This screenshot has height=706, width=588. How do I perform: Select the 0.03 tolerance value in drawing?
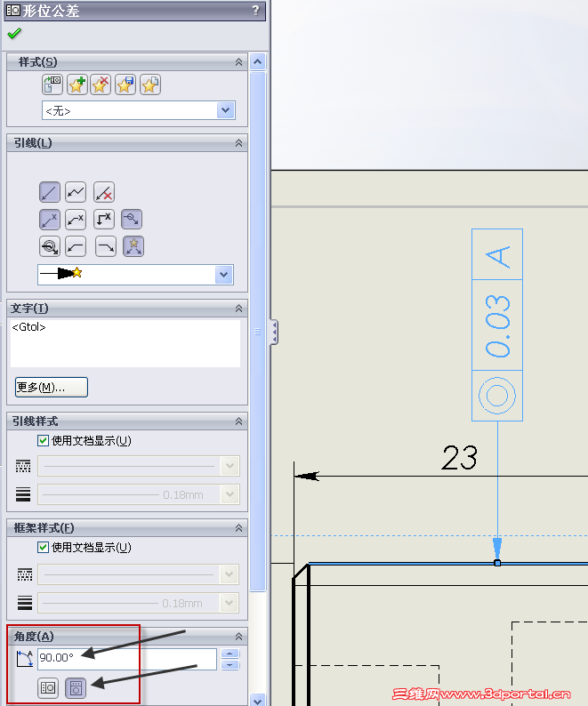(x=497, y=326)
